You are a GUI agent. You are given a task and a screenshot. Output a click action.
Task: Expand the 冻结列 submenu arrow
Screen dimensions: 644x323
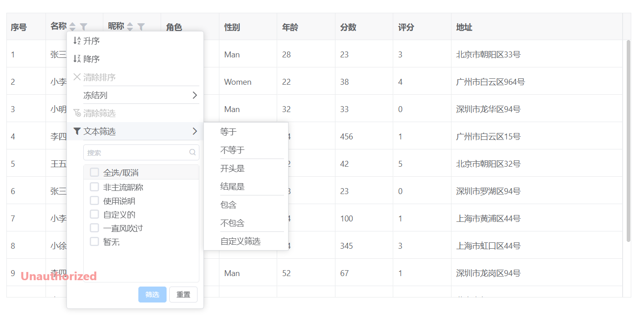point(194,95)
